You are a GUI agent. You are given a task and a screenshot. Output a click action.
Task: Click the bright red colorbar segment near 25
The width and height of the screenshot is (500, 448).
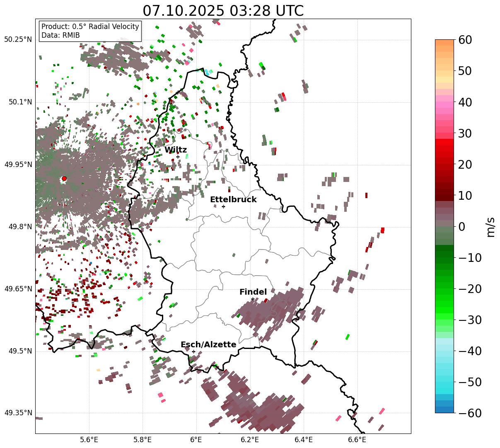pyautogui.click(x=444, y=149)
